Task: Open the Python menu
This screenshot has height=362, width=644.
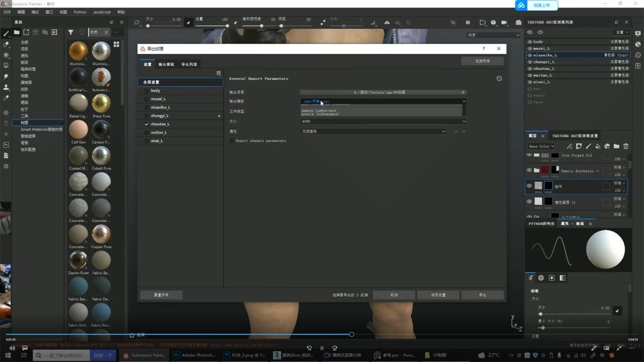Action: point(80,12)
